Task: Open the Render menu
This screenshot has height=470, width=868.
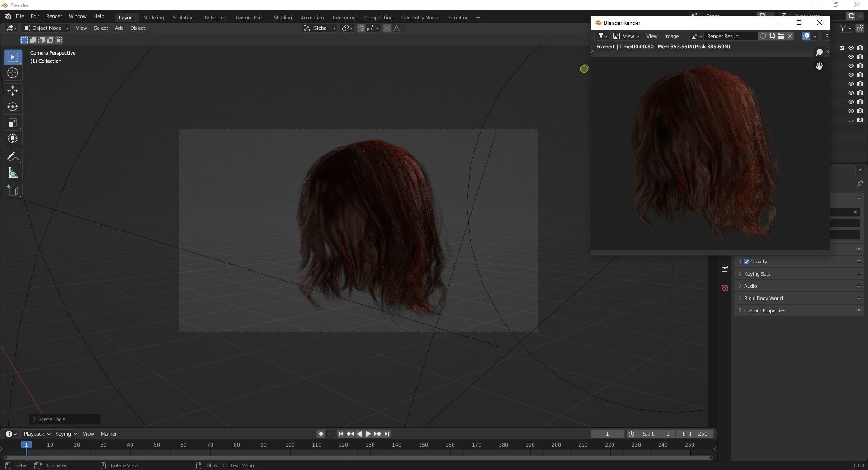Action: pos(54,16)
